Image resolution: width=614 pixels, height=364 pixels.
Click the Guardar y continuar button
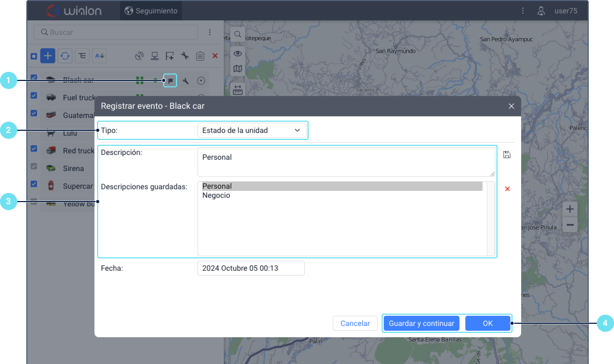(421, 323)
